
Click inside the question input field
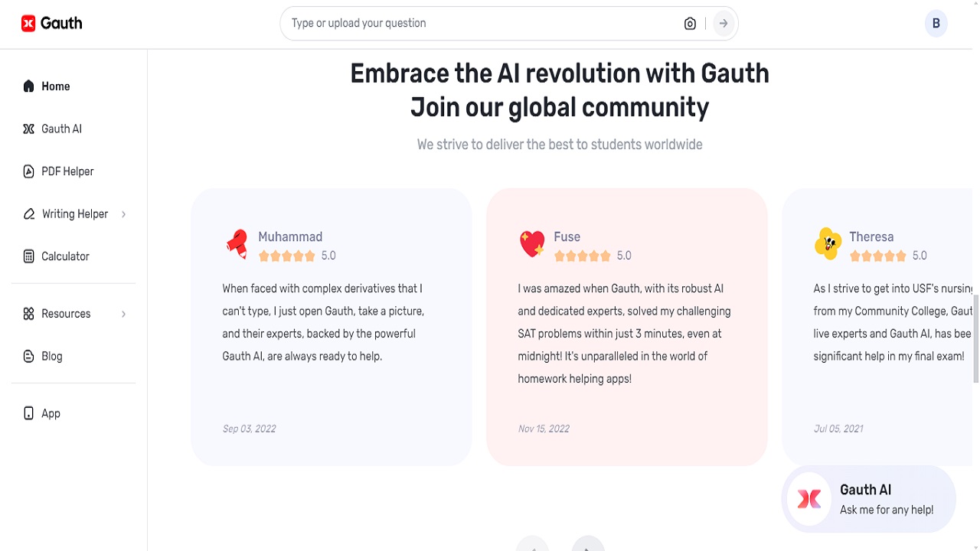[x=459, y=23]
